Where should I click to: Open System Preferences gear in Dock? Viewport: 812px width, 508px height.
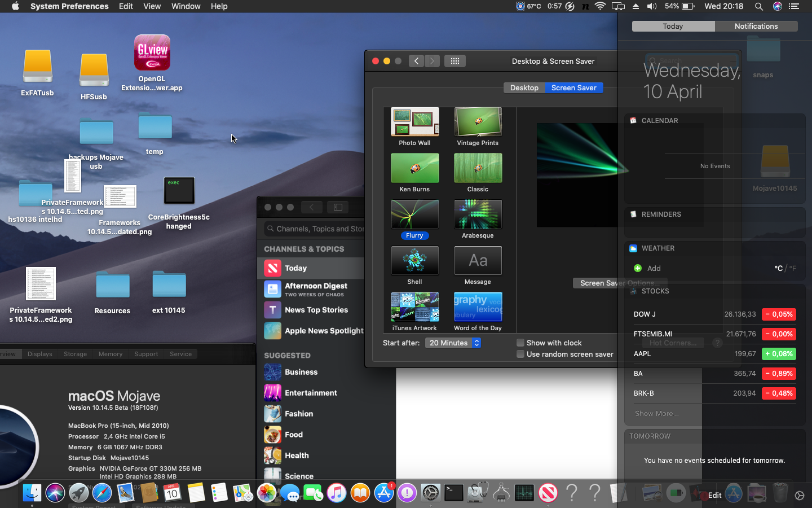(x=431, y=493)
